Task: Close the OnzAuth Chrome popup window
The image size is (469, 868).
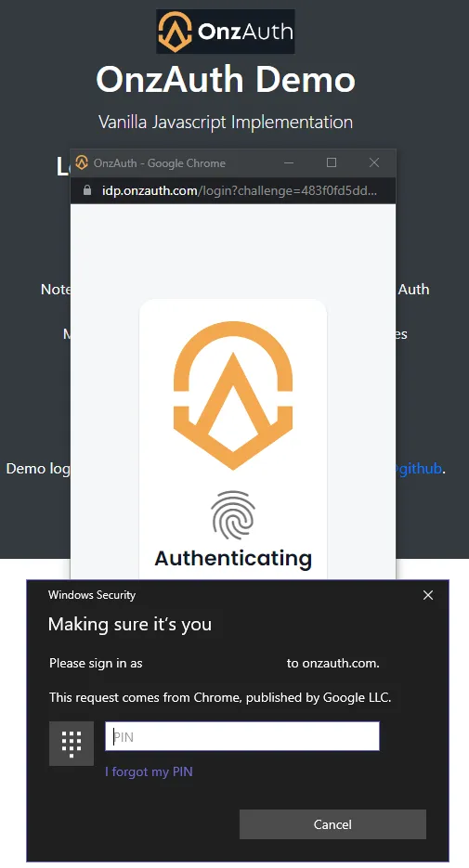Action: 374,162
